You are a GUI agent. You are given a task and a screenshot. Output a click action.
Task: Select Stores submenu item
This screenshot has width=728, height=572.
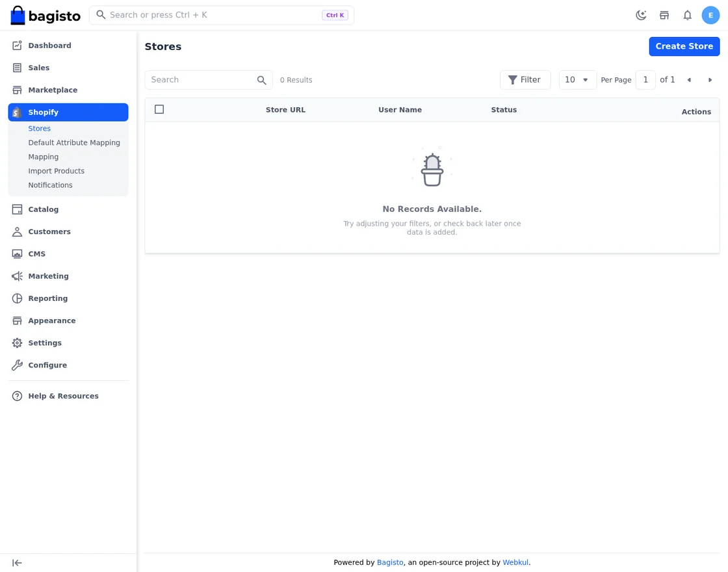pyautogui.click(x=40, y=129)
